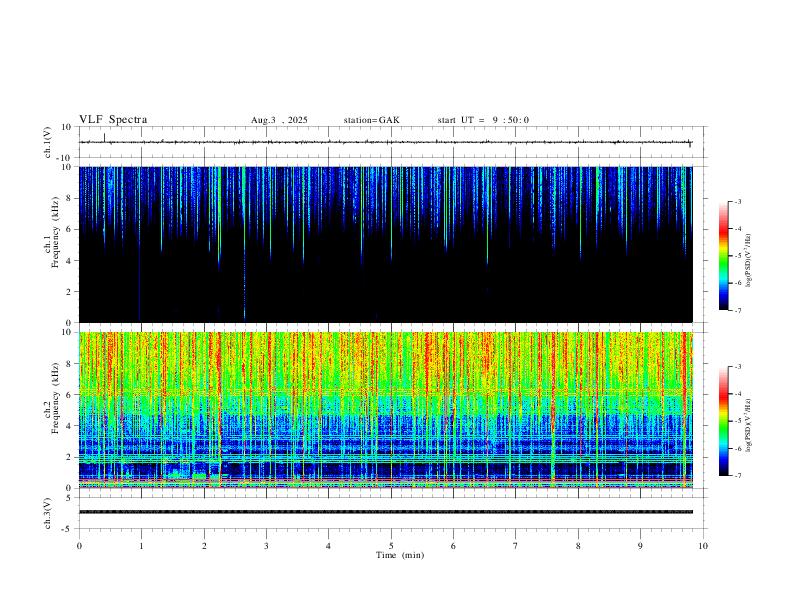The width and height of the screenshot is (792, 612).
Task: Click time-axis tick label "7"
Action: tap(516, 546)
